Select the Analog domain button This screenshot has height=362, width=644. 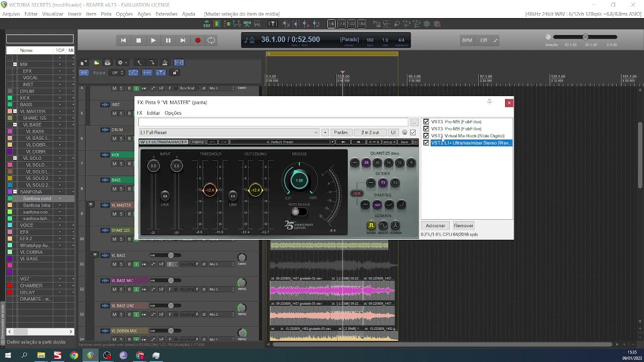tap(383, 226)
